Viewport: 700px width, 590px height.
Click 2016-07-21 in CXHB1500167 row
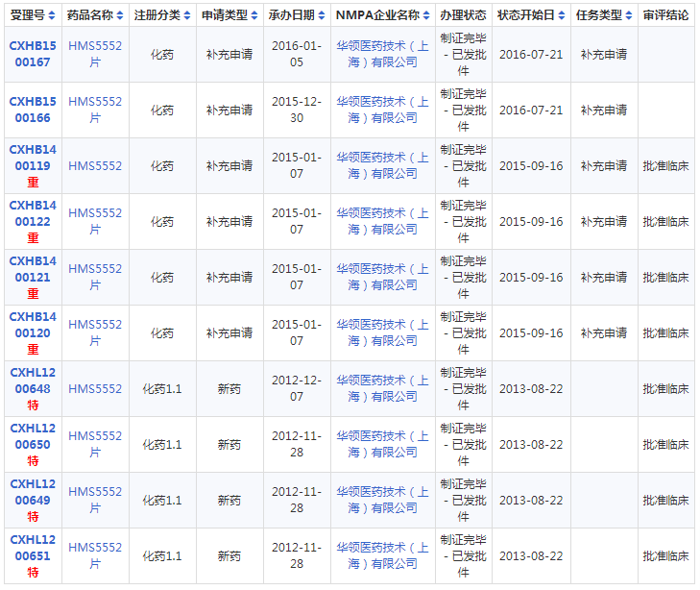point(531,55)
